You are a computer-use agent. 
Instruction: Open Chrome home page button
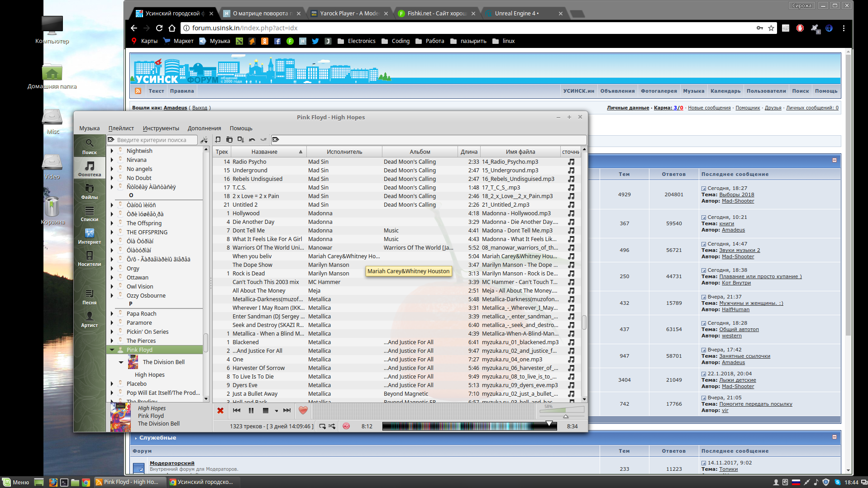[172, 28]
